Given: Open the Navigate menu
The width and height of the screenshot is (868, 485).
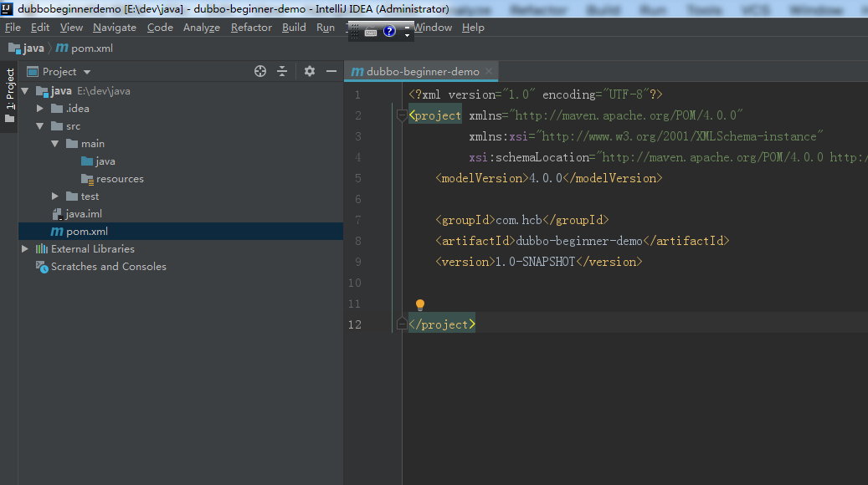Looking at the screenshot, I should pos(115,27).
